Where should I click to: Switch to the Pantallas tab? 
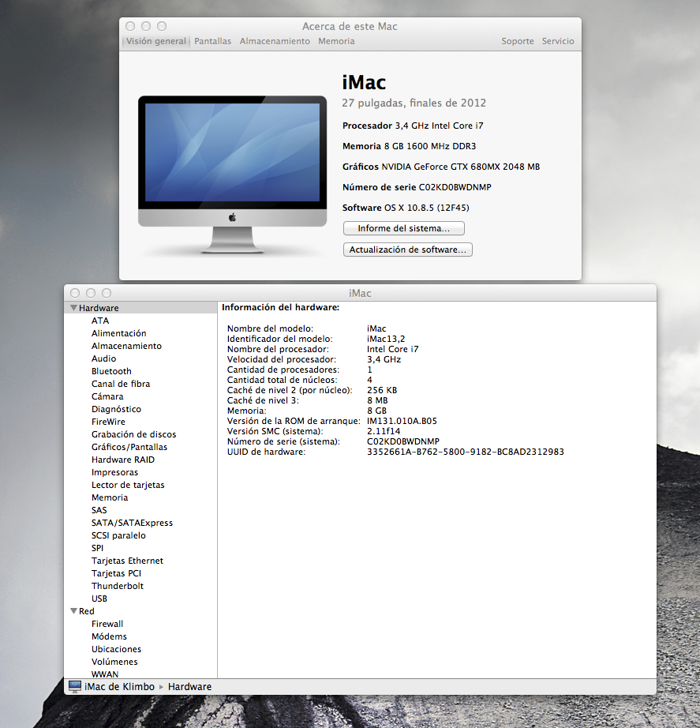(x=212, y=41)
